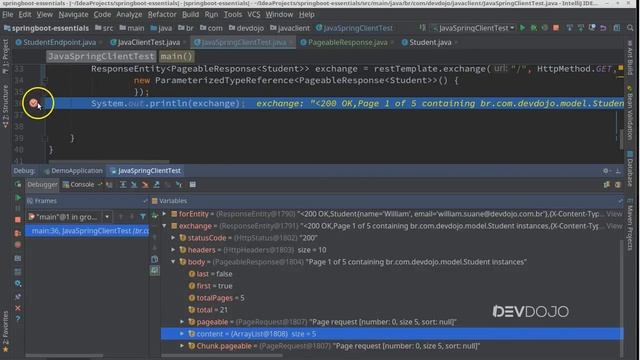
Task: Open JavaSpringClientTest run configuration dropdown
Action: click(x=473, y=28)
